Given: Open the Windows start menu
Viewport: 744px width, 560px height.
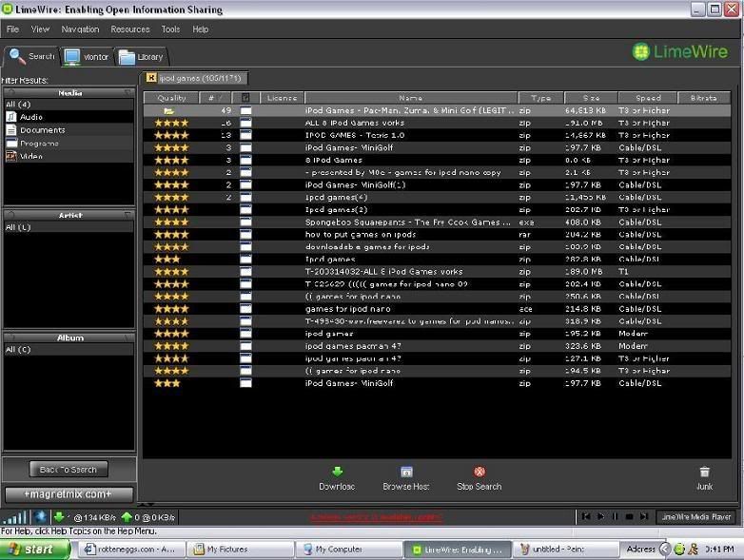Looking at the screenshot, I should pos(34,550).
